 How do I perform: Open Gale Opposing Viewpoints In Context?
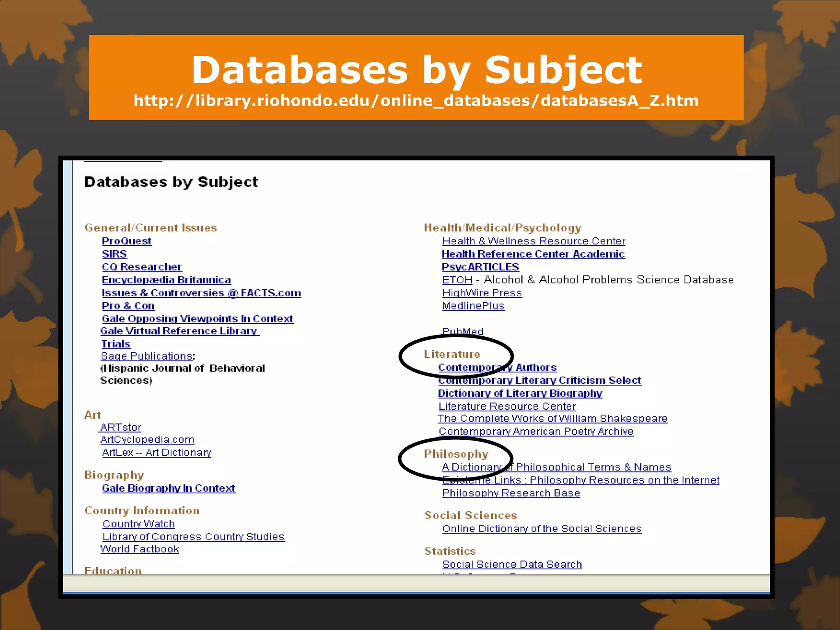(198, 319)
